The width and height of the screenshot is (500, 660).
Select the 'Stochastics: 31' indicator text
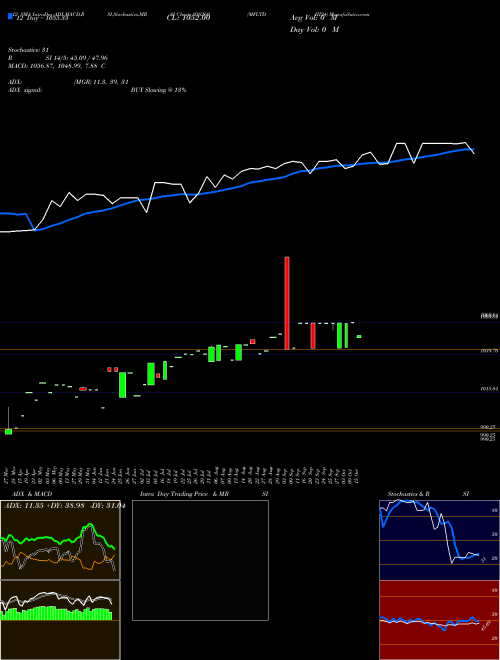click(29, 50)
